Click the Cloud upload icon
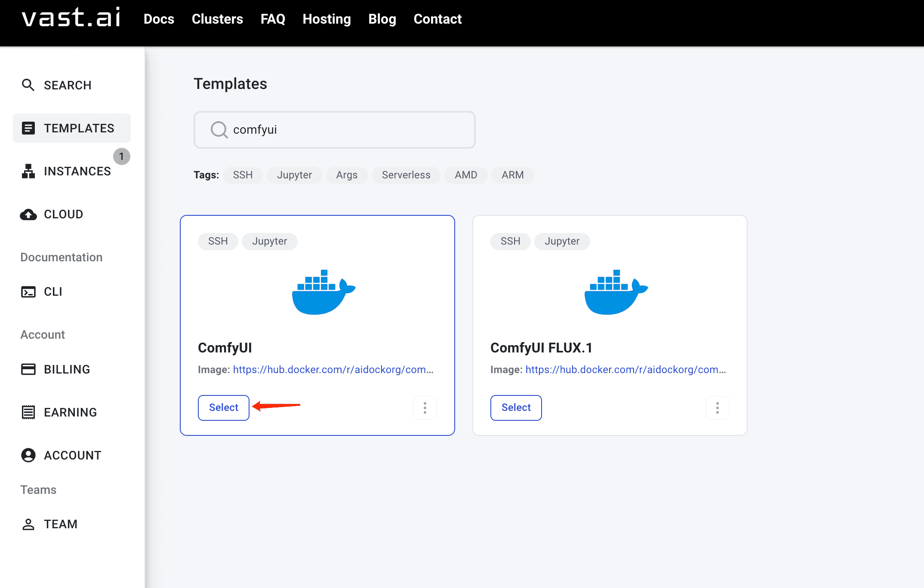924x588 pixels. [28, 214]
